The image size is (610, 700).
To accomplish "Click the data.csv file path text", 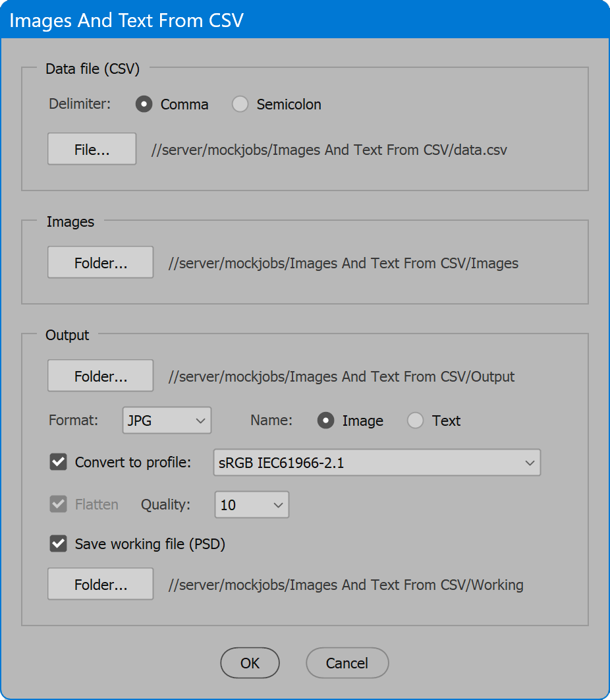I will [x=329, y=150].
